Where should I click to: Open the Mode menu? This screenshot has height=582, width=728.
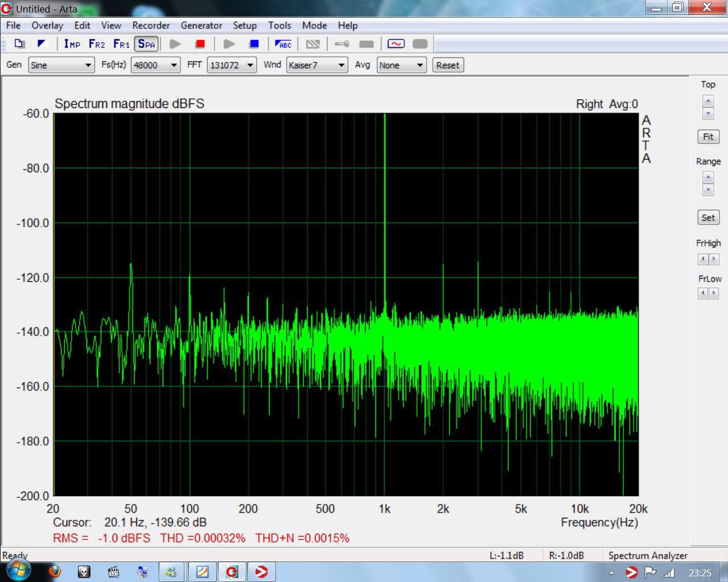tap(314, 25)
